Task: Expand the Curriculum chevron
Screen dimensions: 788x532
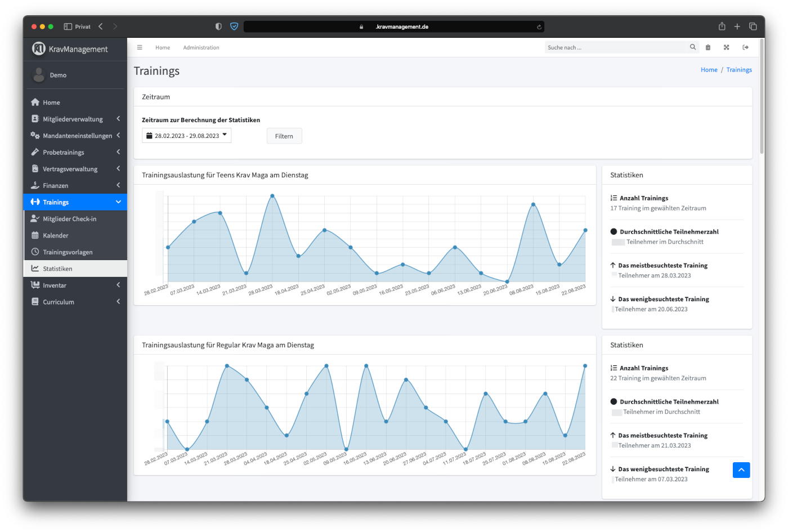Action: coord(118,302)
